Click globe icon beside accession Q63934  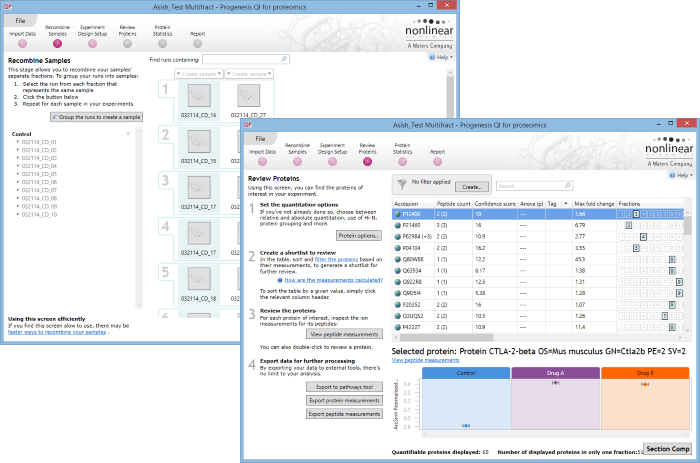(397, 271)
